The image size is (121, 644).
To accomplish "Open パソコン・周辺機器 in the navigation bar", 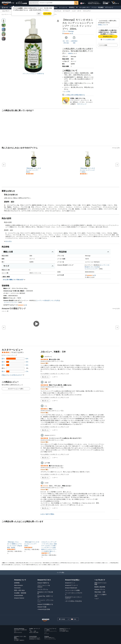I will coord(97,8).
